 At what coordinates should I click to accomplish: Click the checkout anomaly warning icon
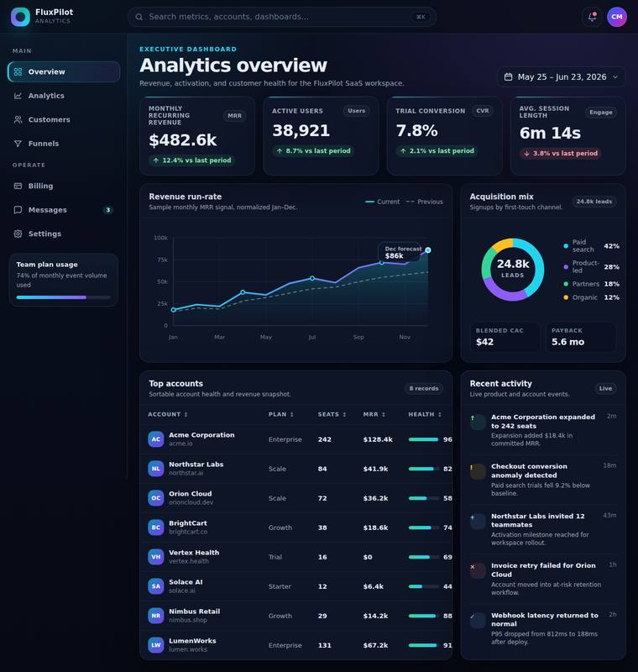coord(478,471)
